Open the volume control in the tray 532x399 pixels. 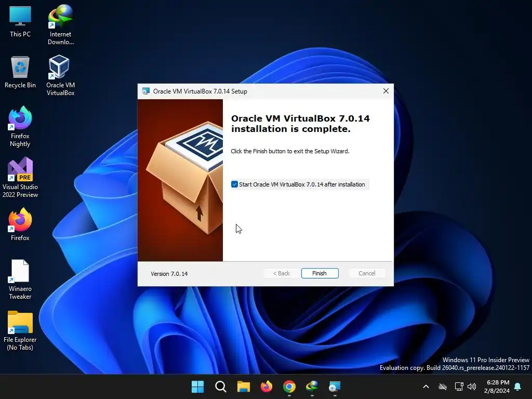click(x=472, y=387)
